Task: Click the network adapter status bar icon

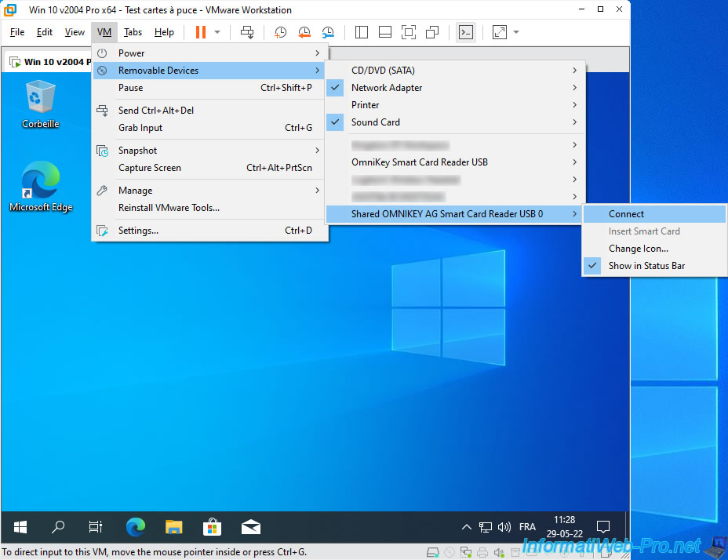Action: tap(466, 552)
